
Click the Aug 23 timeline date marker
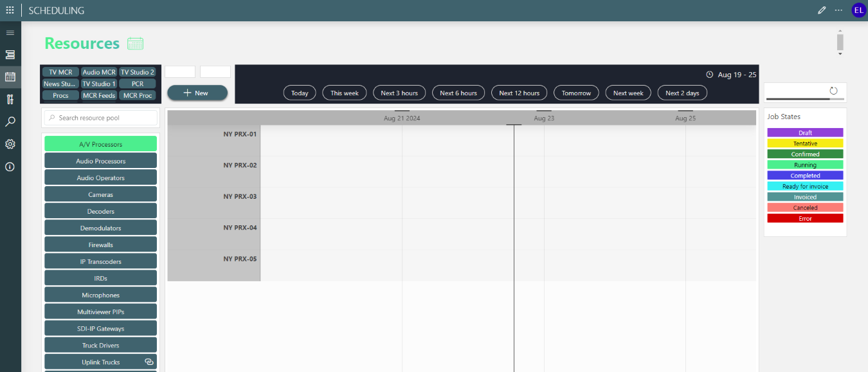click(544, 118)
